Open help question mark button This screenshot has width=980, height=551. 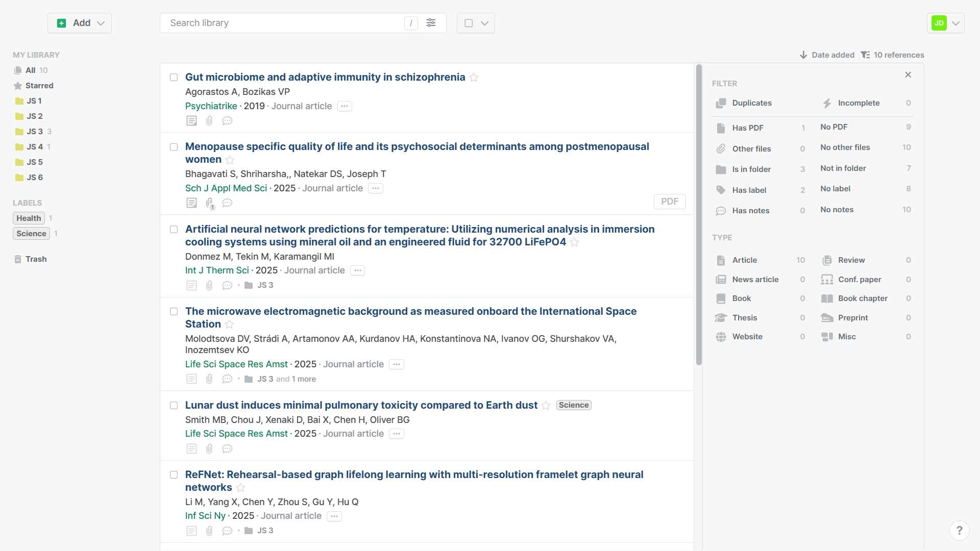click(x=959, y=531)
